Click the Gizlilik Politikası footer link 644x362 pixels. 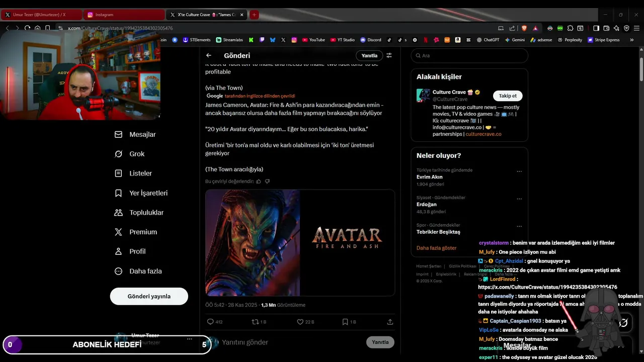462,266
